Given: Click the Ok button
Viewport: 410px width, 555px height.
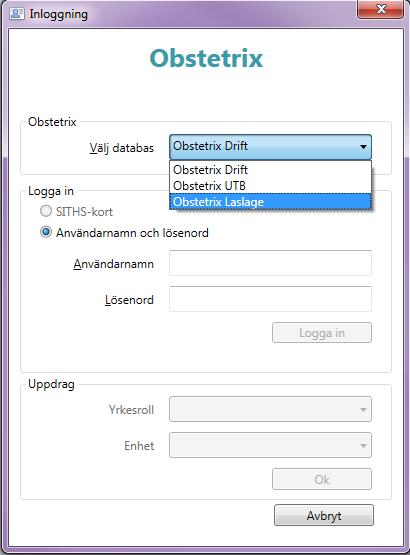Looking at the screenshot, I should click(x=322, y=479).
